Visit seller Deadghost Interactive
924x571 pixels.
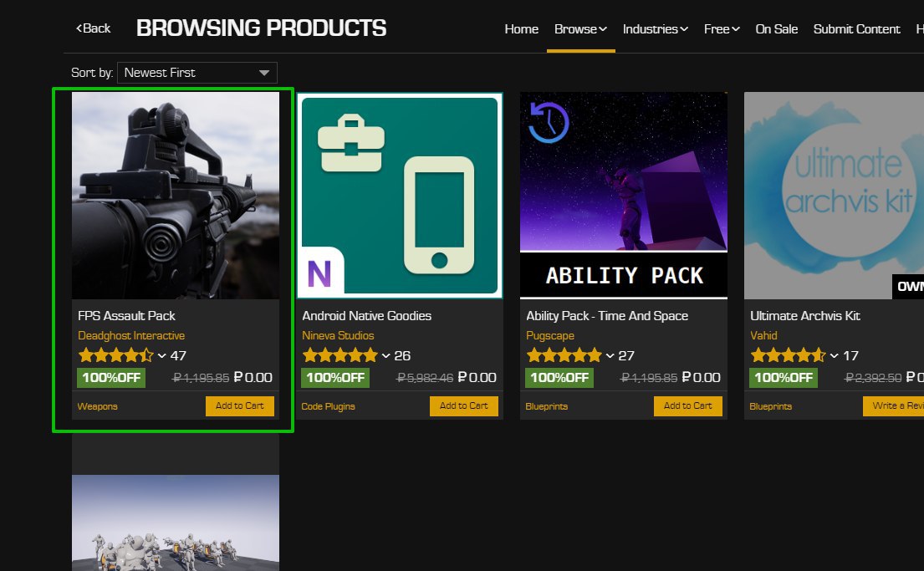pyautogui.click(x=131, y=335)
